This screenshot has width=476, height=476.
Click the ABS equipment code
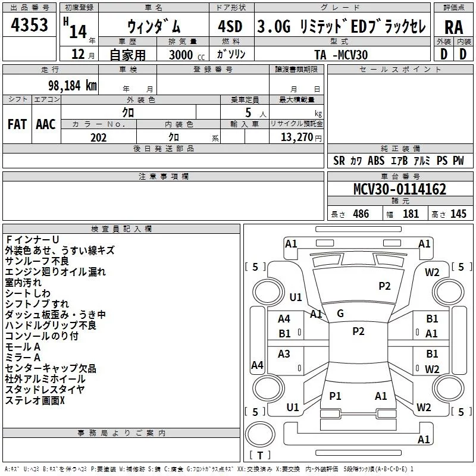(x=376, y=161)
